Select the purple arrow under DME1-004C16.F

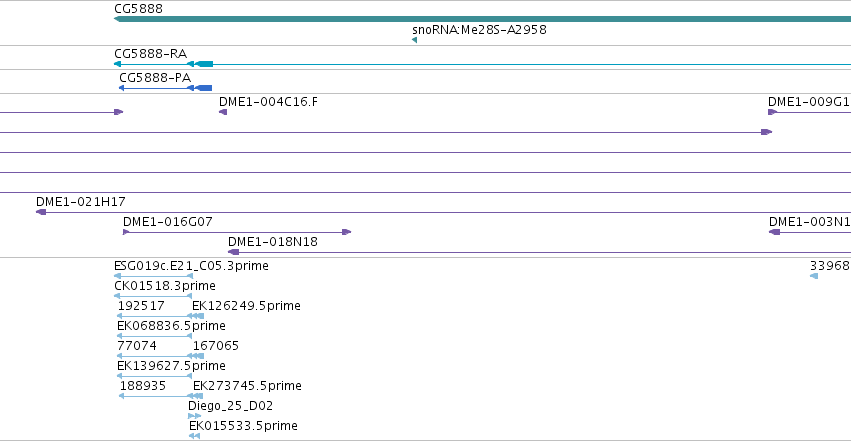pos(223,112)
